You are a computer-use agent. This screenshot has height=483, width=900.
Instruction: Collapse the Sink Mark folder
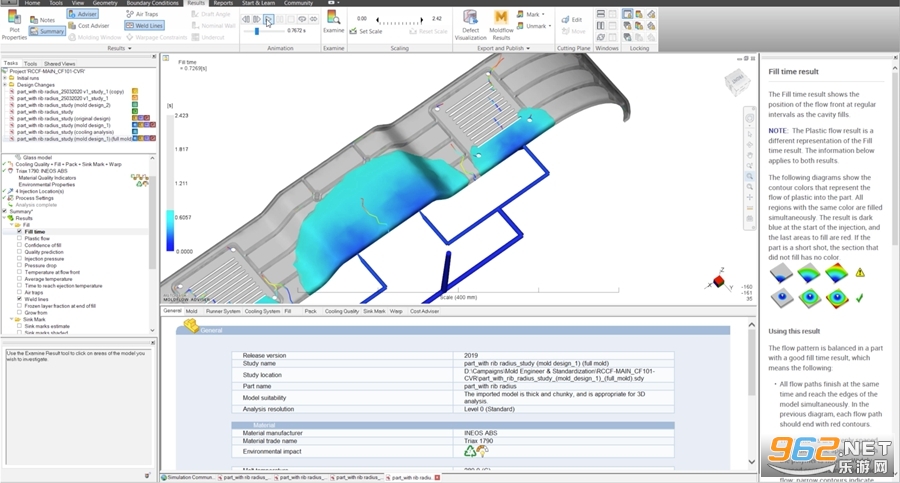11,319
